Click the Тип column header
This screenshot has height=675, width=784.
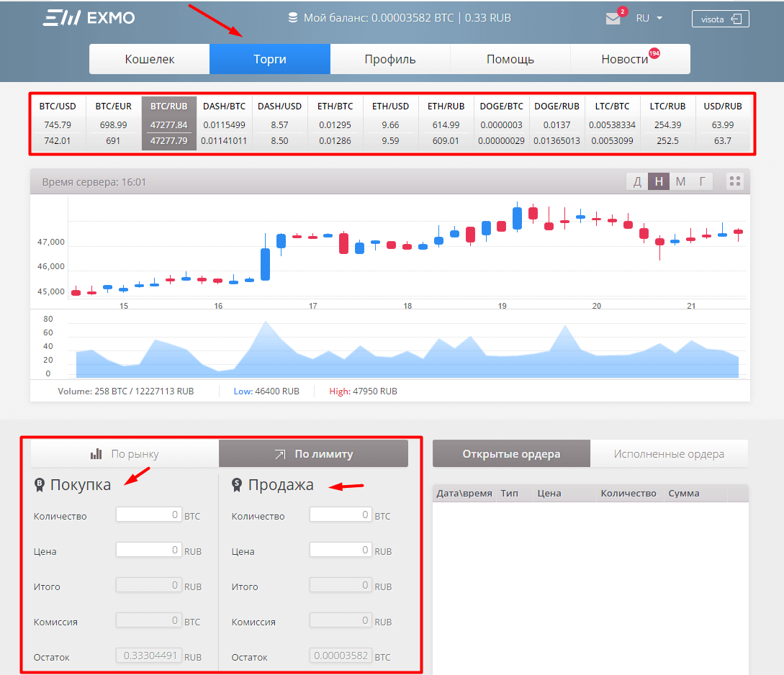[510, 494]
